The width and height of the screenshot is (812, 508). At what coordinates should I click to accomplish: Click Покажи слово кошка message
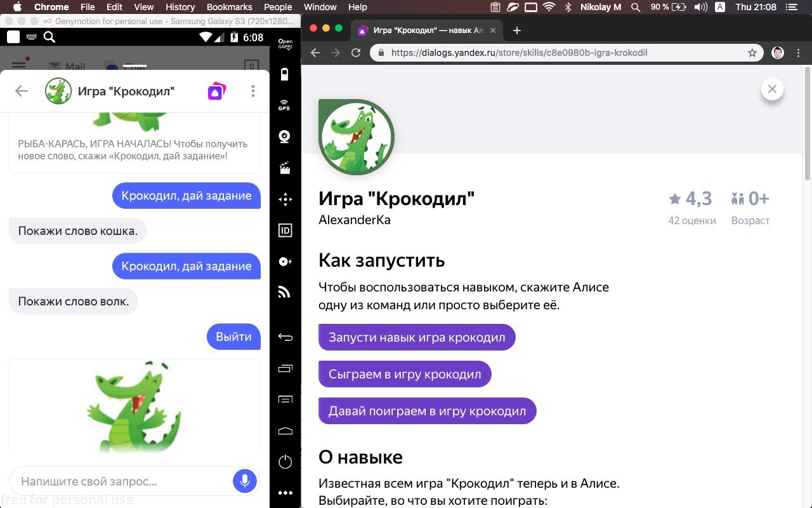[77, 231]
